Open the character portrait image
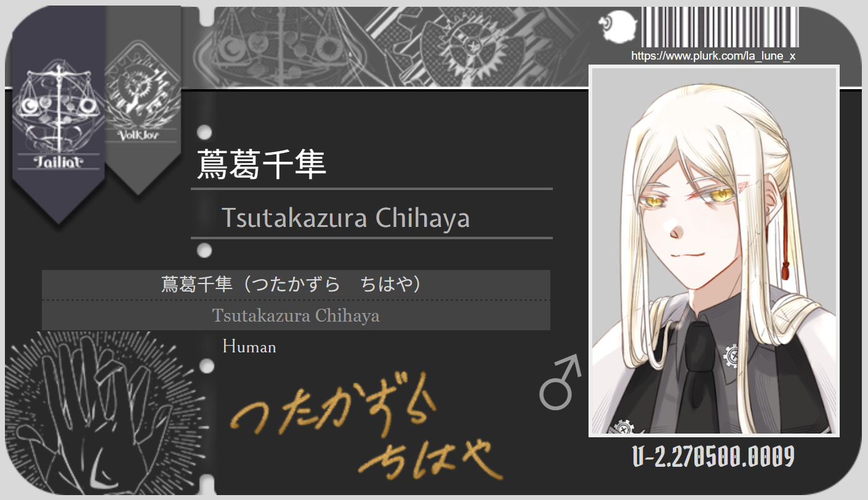The image size is (868, 500). click(714, 250)
